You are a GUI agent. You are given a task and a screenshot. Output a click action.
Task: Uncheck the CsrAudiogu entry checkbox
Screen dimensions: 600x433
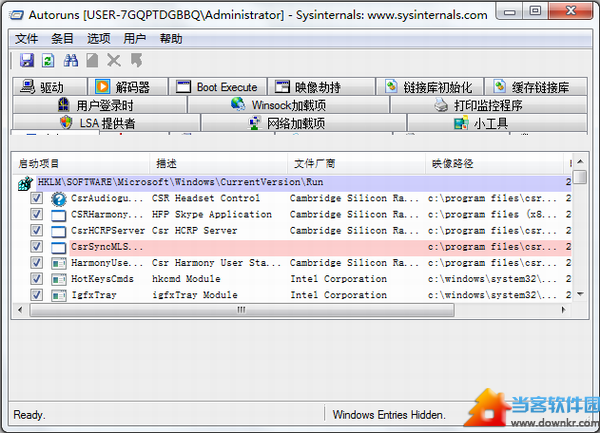pos(36,198)
